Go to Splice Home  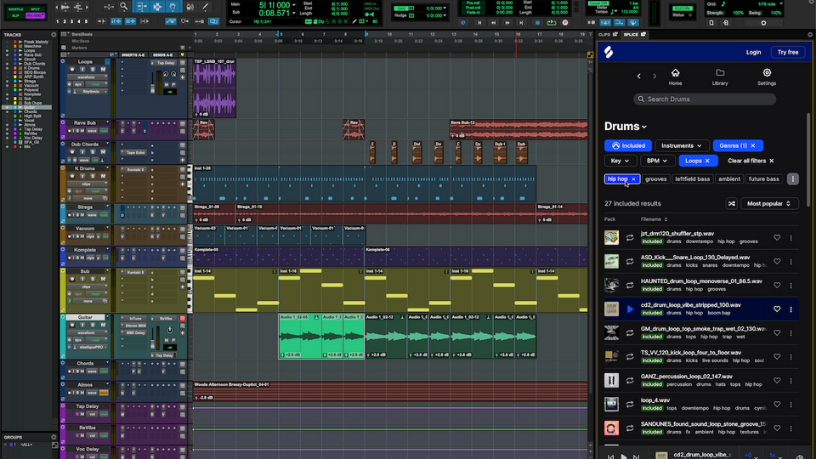(675, 76)
